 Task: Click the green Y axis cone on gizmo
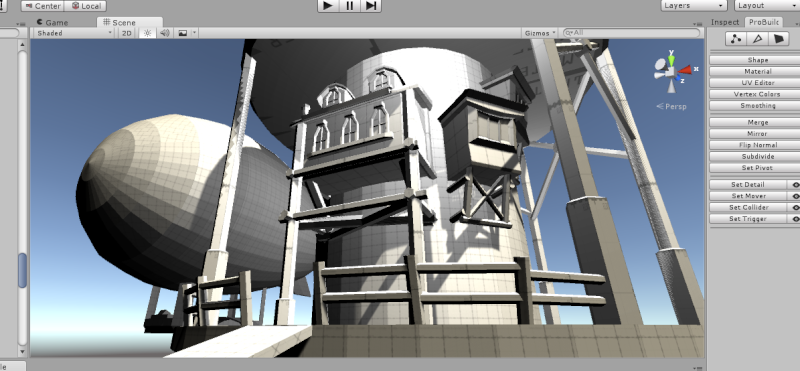pos(671,60)
